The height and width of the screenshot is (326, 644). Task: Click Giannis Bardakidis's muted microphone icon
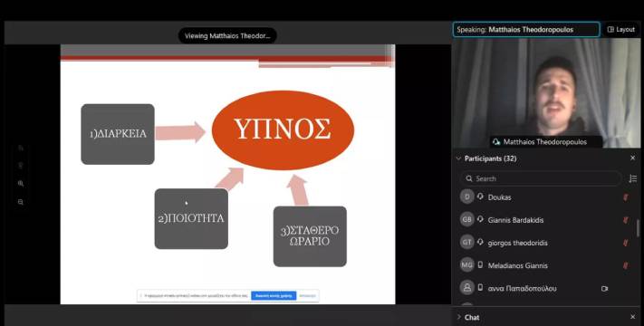click(x=626, y=220)
